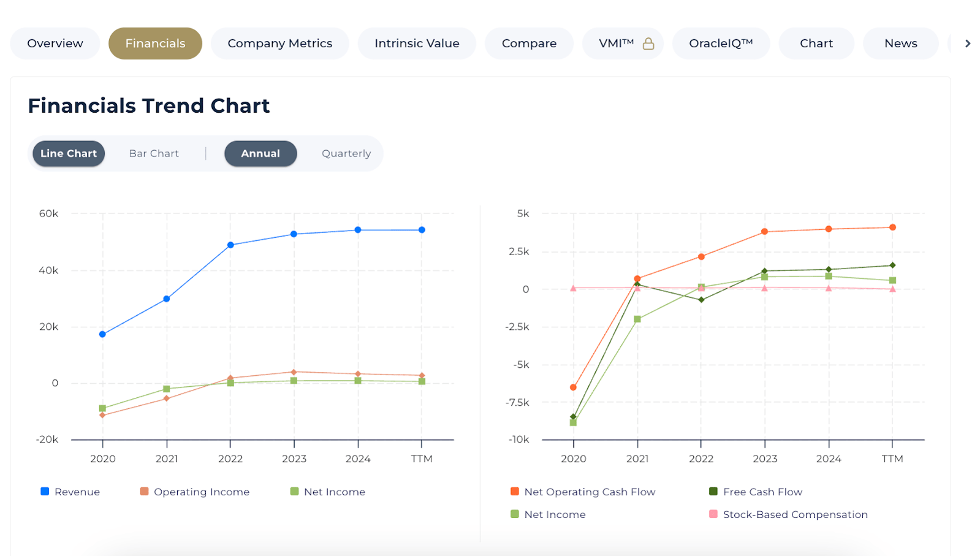Go to the Company Metrics tab
This screenshot has width=980, height=556.
(x=279, y=44)
